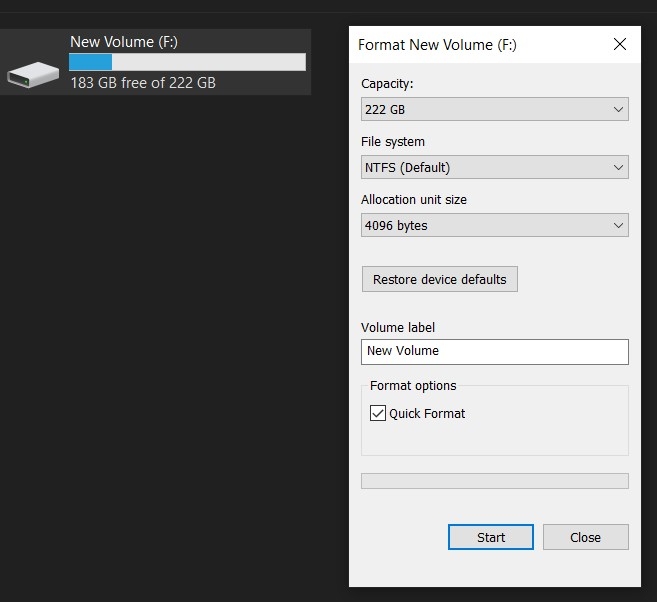Click the '183 GB free of 222 GB' text
Viewport: 657px width, 602px height.
pos(143,83)
